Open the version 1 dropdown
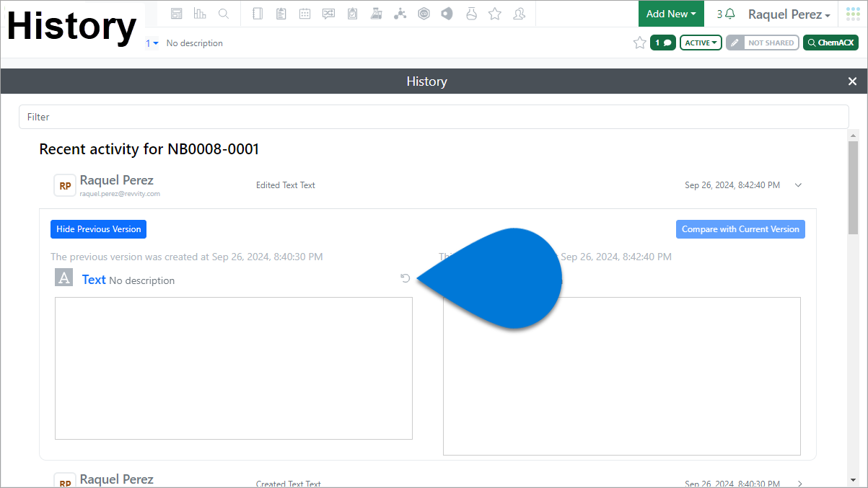 152,43
